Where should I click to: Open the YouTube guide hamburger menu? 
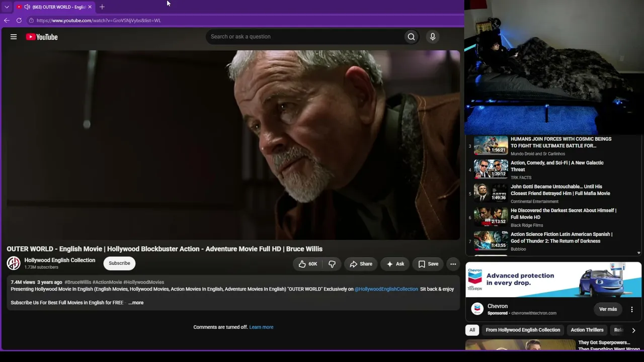tap(14, 37)
